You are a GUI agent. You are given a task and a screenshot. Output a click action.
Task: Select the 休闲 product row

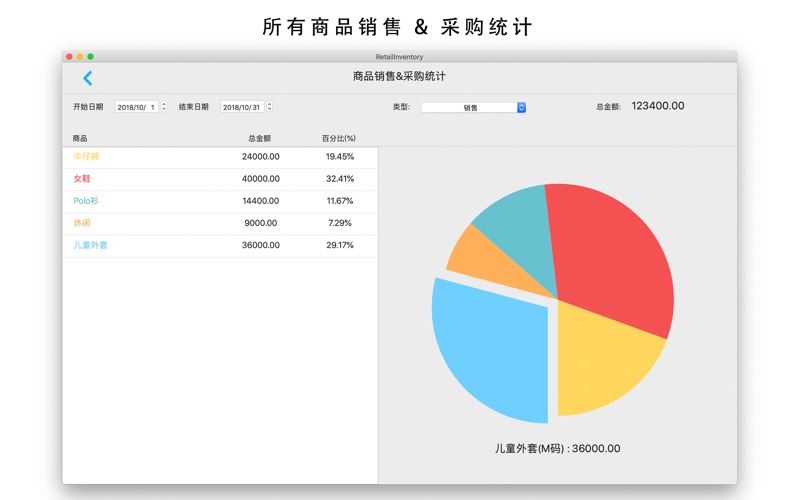pos(220,223)
